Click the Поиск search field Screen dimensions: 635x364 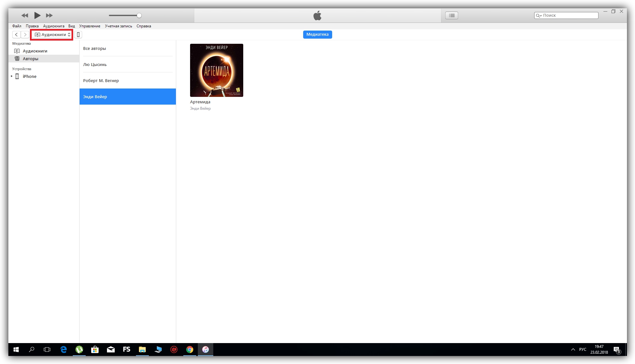coord(566,15)
